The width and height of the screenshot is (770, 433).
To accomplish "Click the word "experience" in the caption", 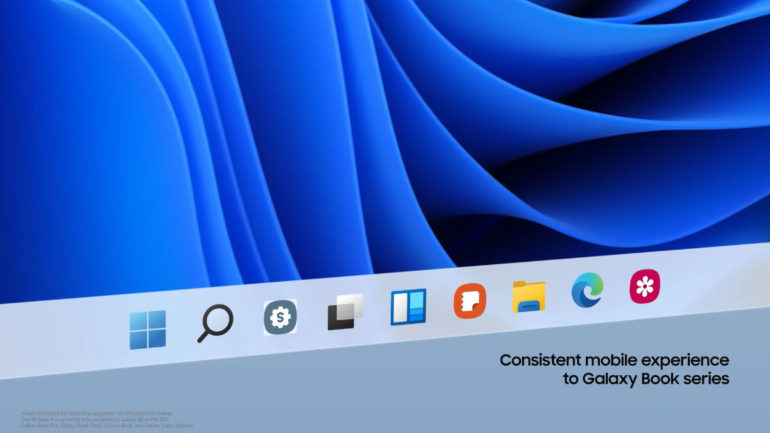I will [x=689, y=360].
